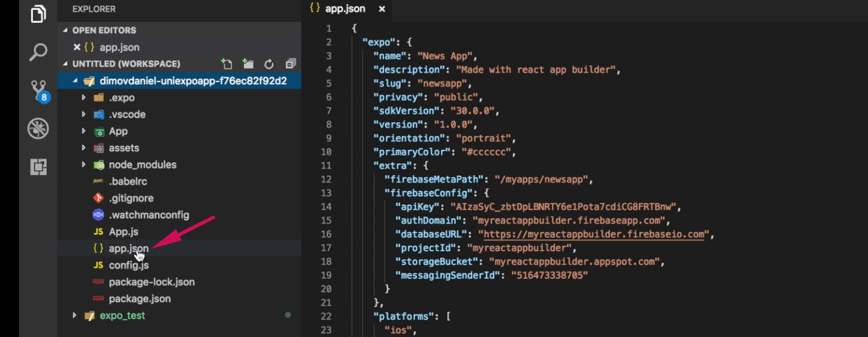Collapse the dimovdaniel-uniexpoapp-f76ec82f92d2 folder
Viewport: 868px width, 337px height.
click(75, 81)
